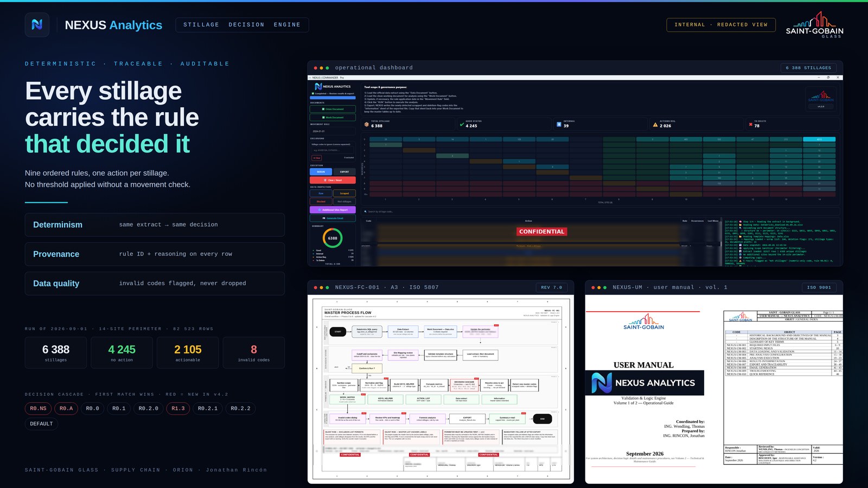Click the R0.NS rule pill
The image size is (868, 488).
(39, 408)
